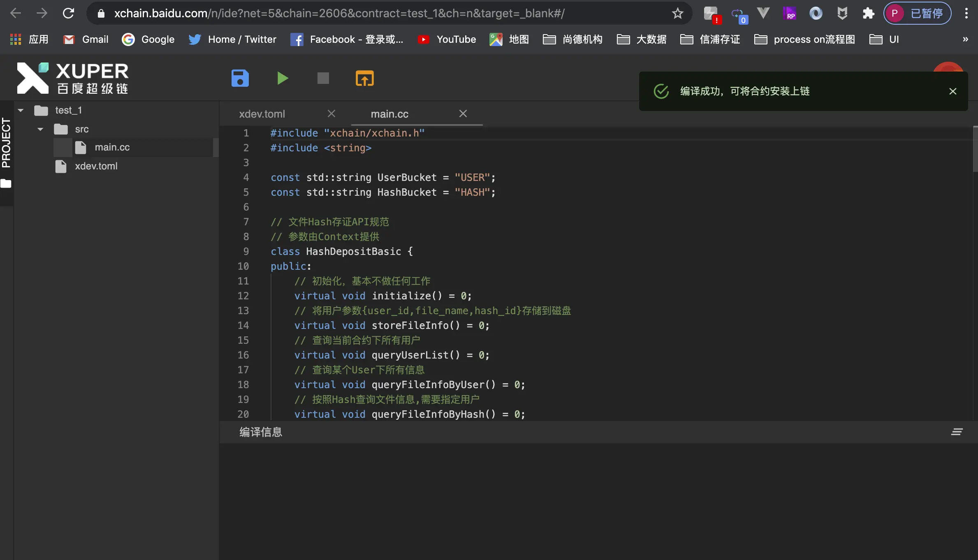Close the xdev.toml tab
The height and width of the screenshot is (560, 978).
click(331, 113)
